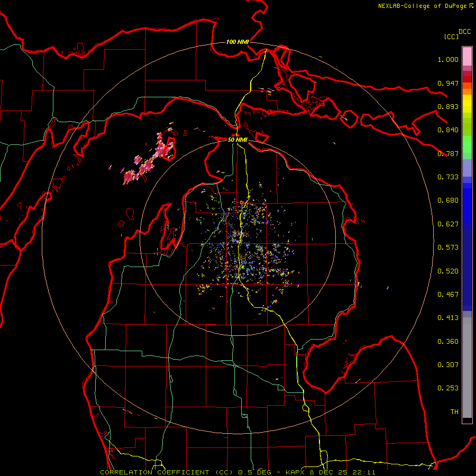This screenshot has width=476, height=476.
Task: Click the TH threshold label on the scale
Action: [454, 412]
